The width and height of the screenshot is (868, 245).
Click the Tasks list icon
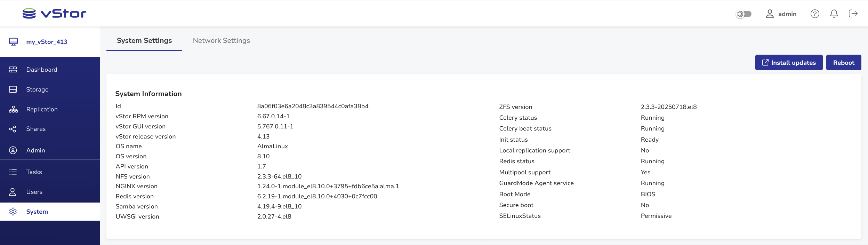point(13,172)
